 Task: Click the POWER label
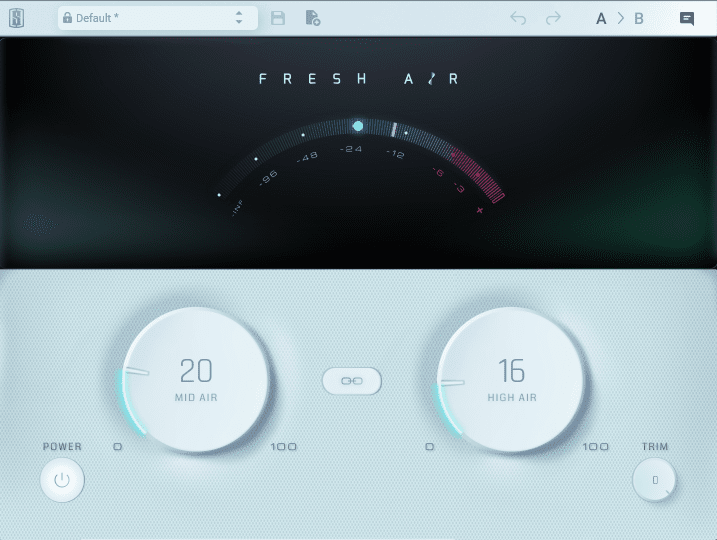pos(62,447)
